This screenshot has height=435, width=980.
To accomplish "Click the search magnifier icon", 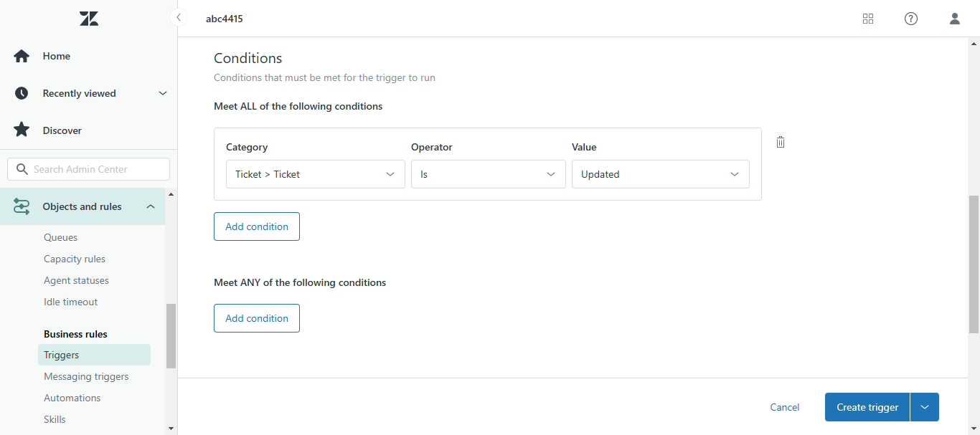I will point(21,169).
